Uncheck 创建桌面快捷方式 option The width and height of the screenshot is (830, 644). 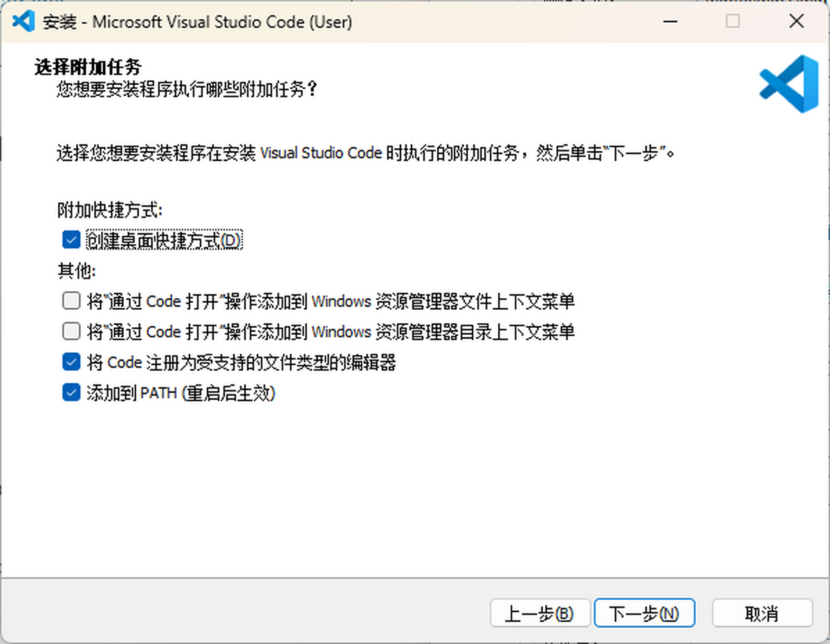click(71, 239)
